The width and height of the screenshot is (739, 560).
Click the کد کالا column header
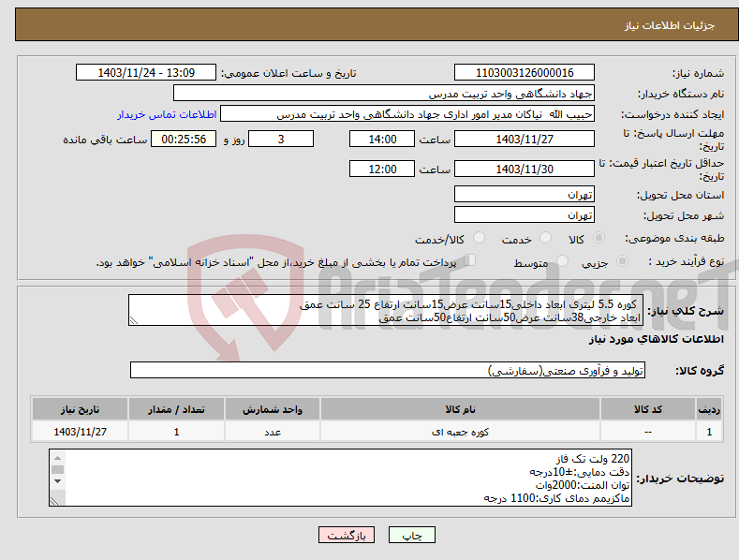tap(648, 409)
